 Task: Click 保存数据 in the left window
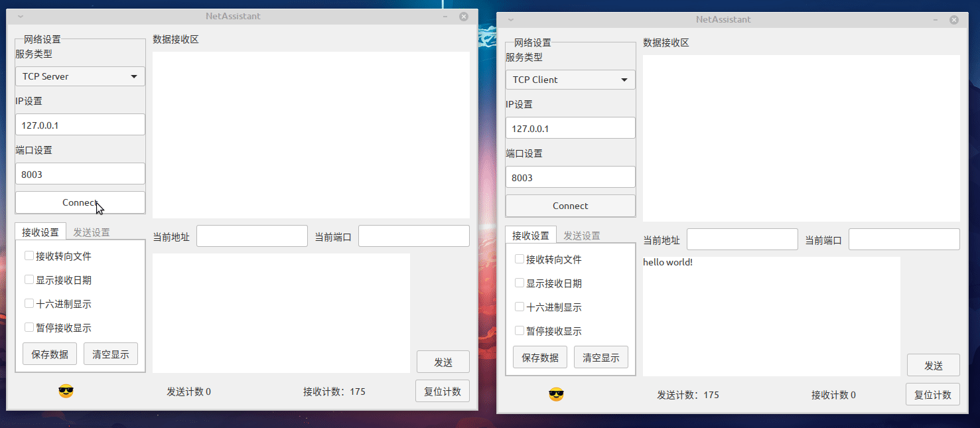[x=49, y=354]
